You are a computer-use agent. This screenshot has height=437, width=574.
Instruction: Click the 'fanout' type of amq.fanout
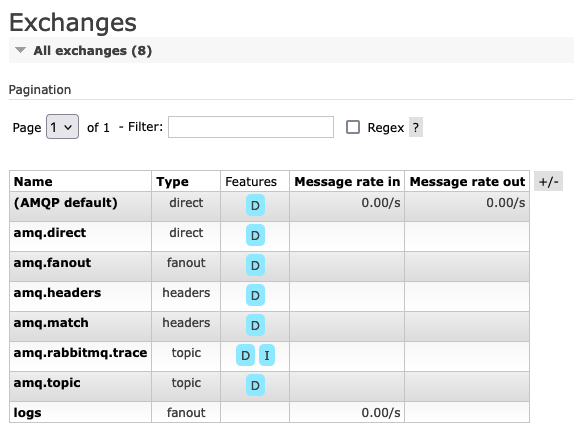click(x=186, y=263)
